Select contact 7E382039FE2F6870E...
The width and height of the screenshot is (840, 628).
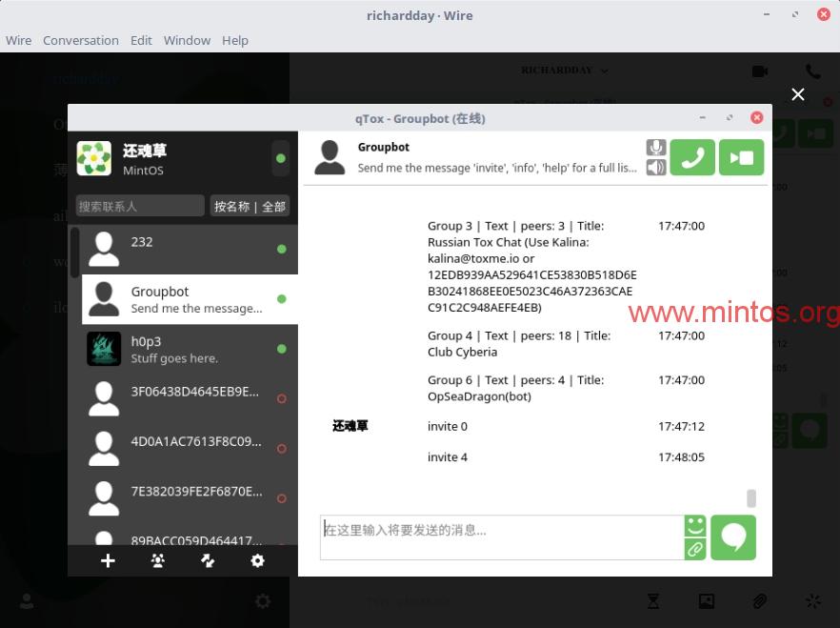(x=190, y=498)
